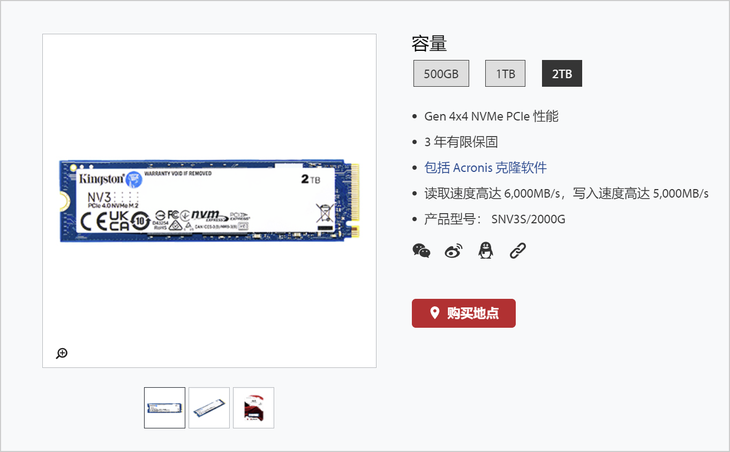Click the product model SNV3S/2000G text

click(528, 219)
